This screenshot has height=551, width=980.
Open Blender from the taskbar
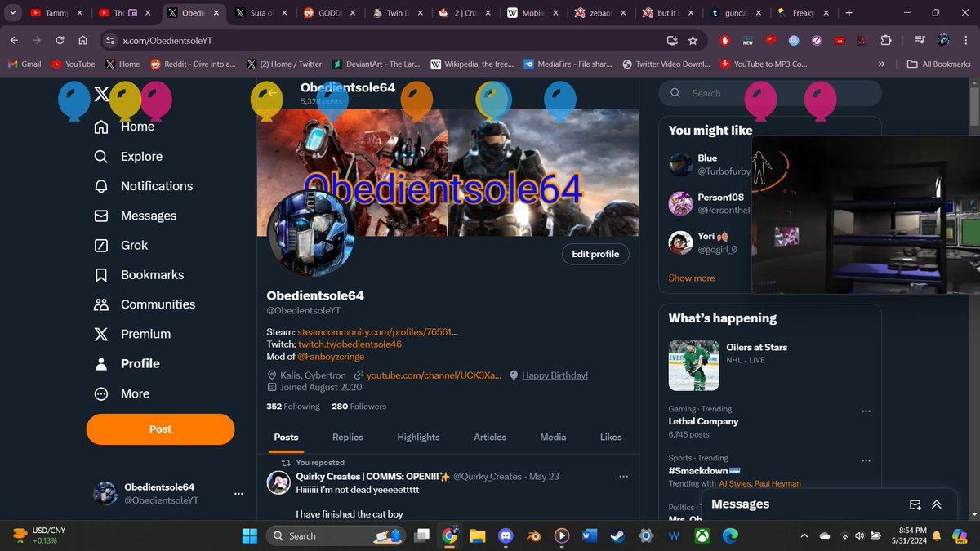click(x=533, y=536)
